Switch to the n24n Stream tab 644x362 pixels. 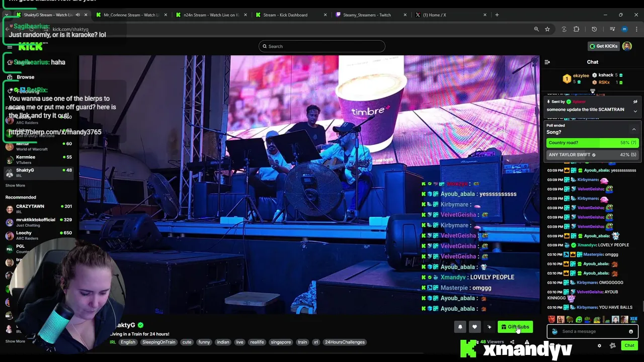pos(210,15)
